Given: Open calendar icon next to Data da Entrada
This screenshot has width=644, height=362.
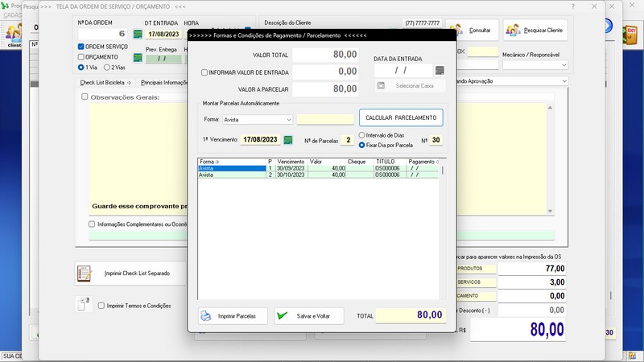Looking at the screenshot, I should [x=440, y=71].
